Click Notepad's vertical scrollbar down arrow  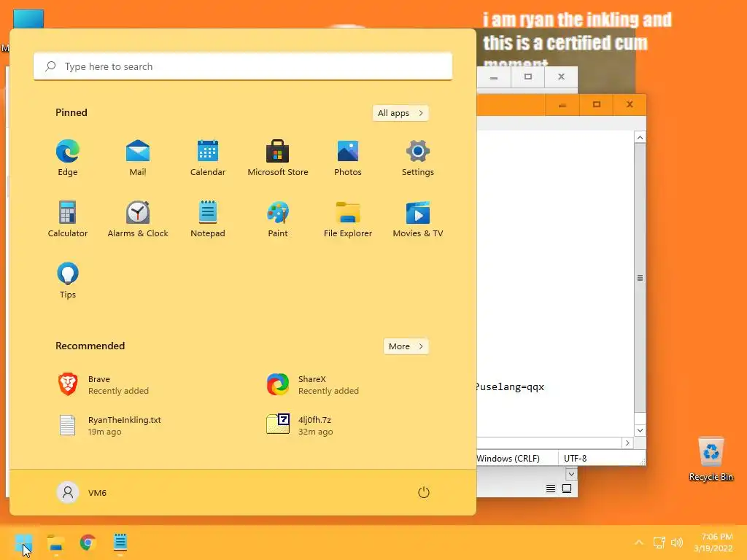pyautogui.click(x=640, y=430)
